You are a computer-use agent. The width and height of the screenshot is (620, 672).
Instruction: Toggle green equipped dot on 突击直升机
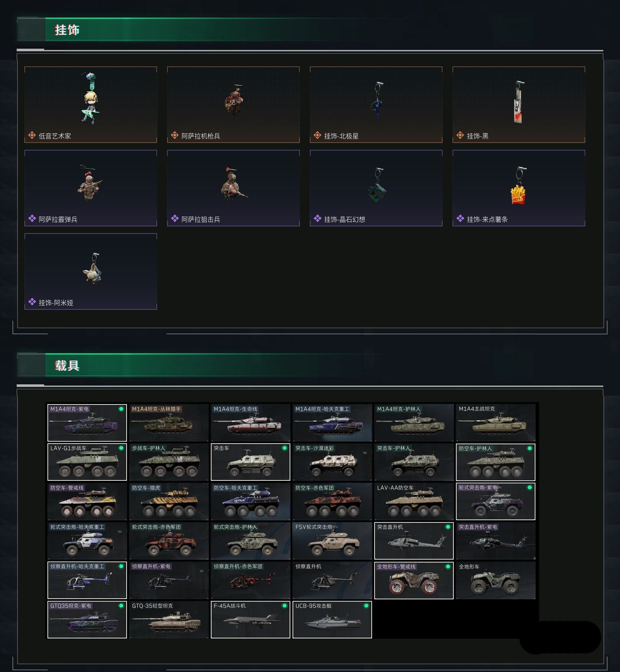(448, 527)
